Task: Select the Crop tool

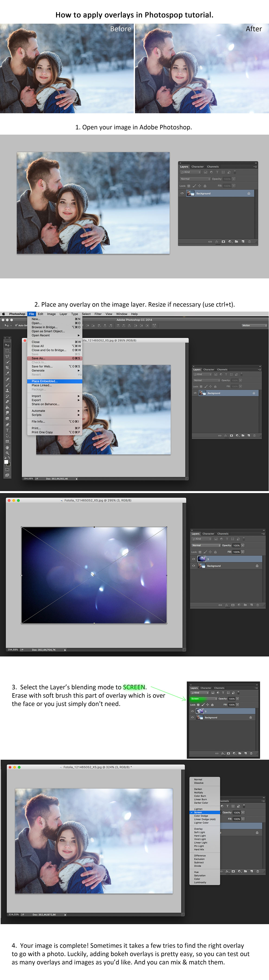Action: (7, 368)
